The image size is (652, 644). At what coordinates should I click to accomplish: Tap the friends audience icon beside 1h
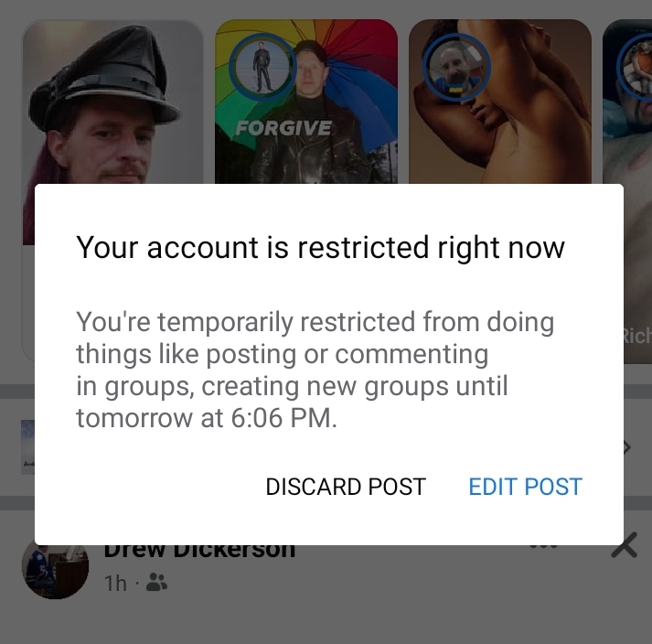pos(156,583)
